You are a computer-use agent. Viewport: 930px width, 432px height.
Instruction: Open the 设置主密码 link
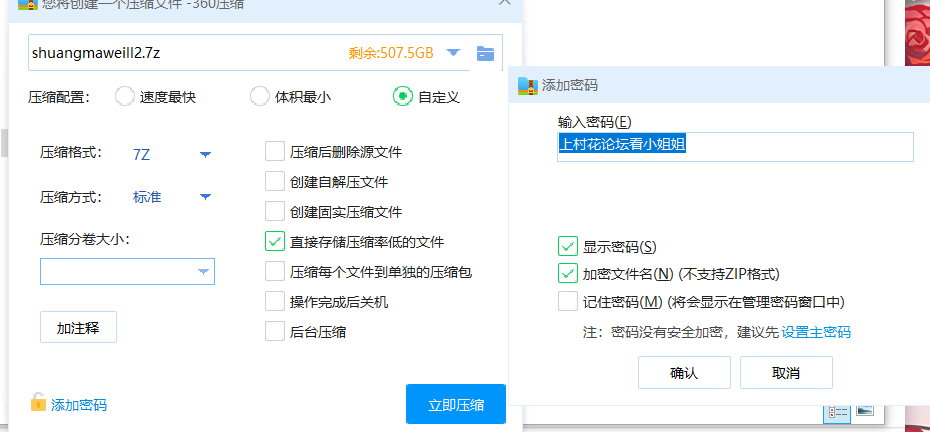pos(816,332)
